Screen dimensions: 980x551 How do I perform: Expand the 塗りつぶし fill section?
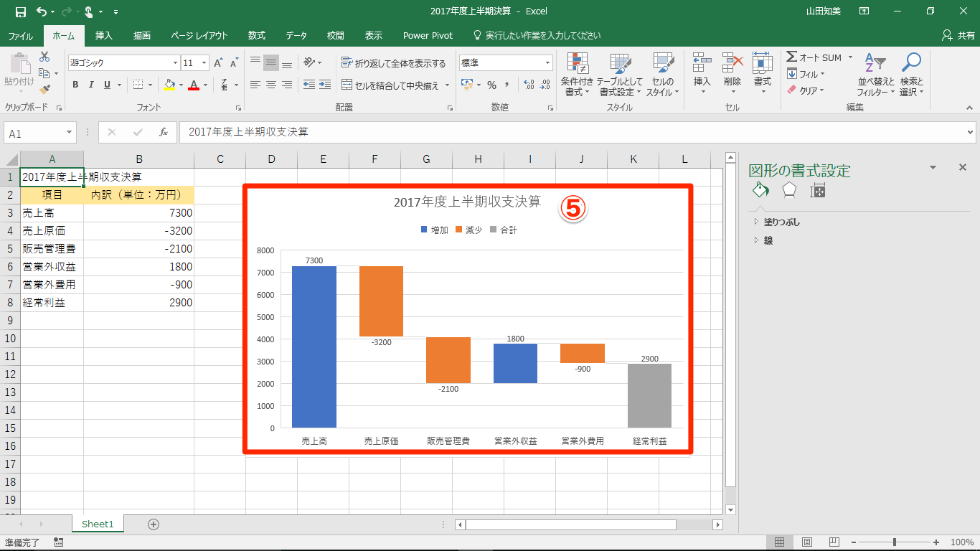click(777, 222)
